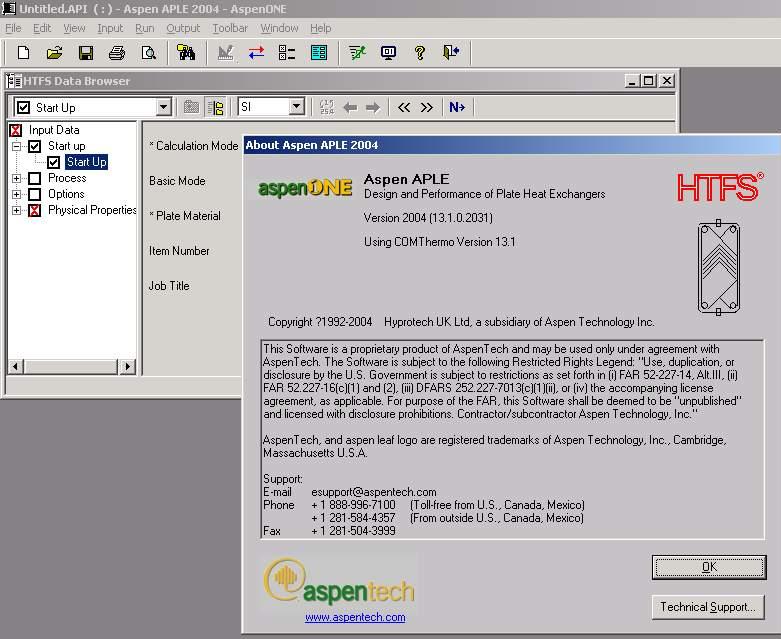Open the Edit menu
The width and height of the screenshot is (781, 639).
(42, 28)
